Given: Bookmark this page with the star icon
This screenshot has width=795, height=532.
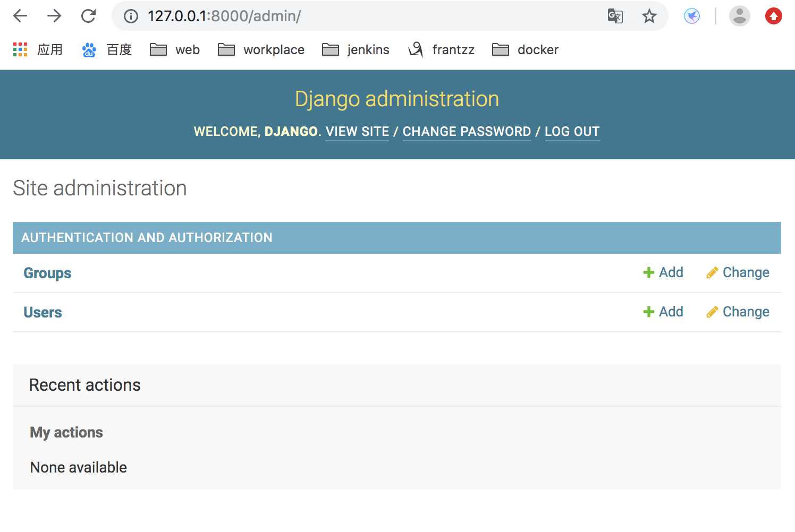Looking at the screenshot, I should tap(649, 16).
